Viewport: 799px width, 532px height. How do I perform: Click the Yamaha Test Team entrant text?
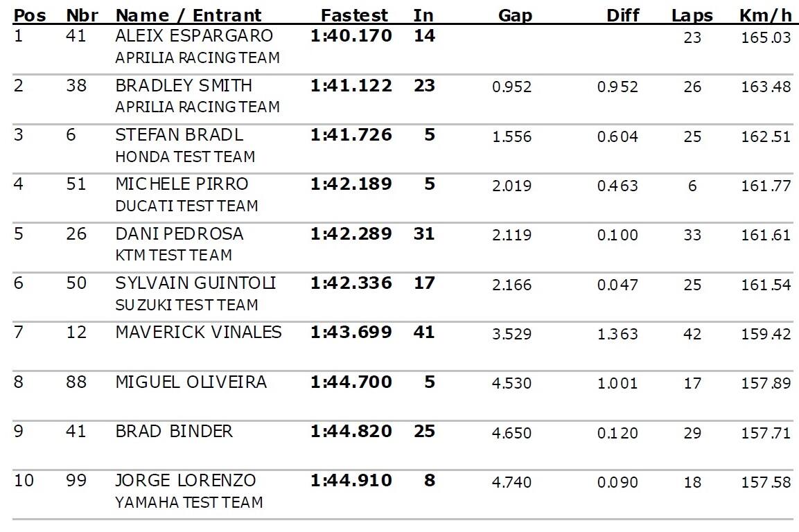click(189, 502)
